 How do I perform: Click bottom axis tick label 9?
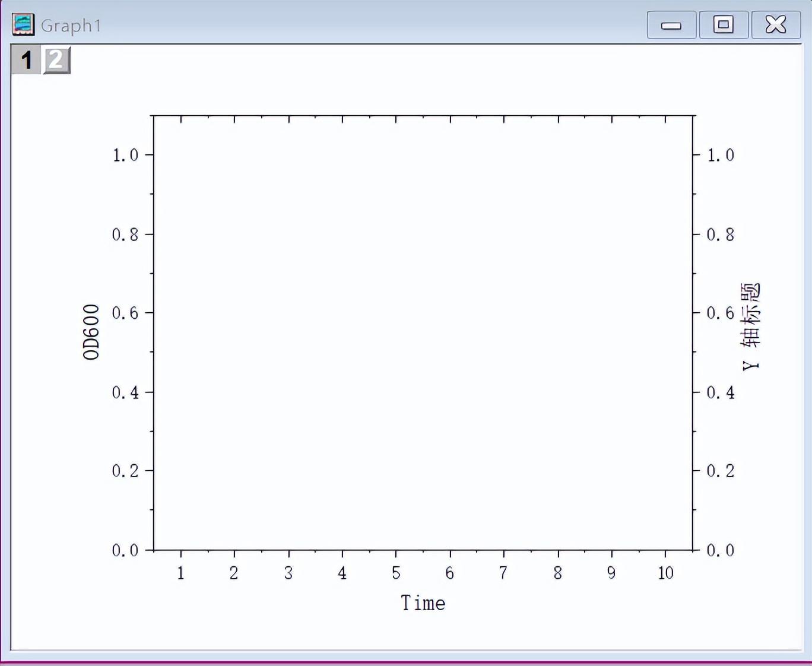[611, 573]
